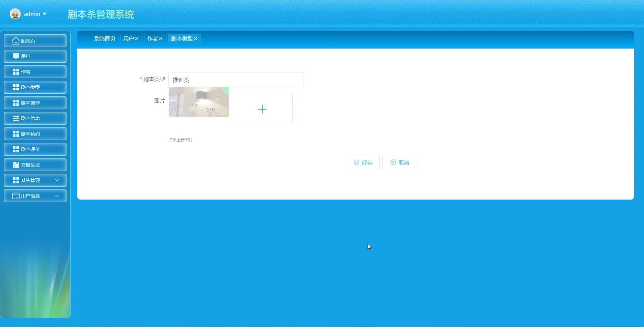Switch to the 系统首页 tab

tap(105, 38)
